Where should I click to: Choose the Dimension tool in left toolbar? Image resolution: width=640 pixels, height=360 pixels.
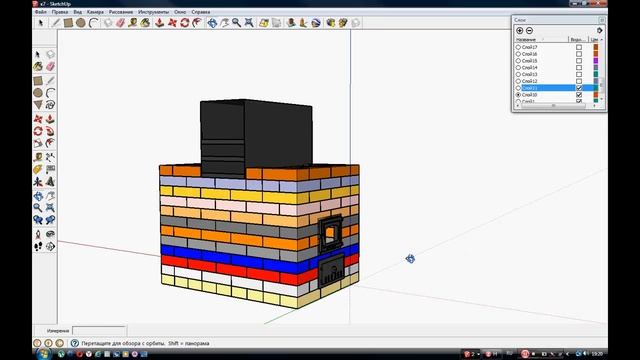tap(50, 157)
